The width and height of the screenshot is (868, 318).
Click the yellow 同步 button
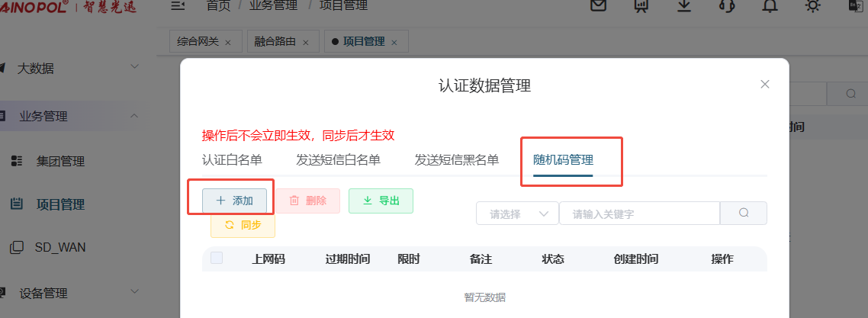pyautogui.click(x=243, y=225)
